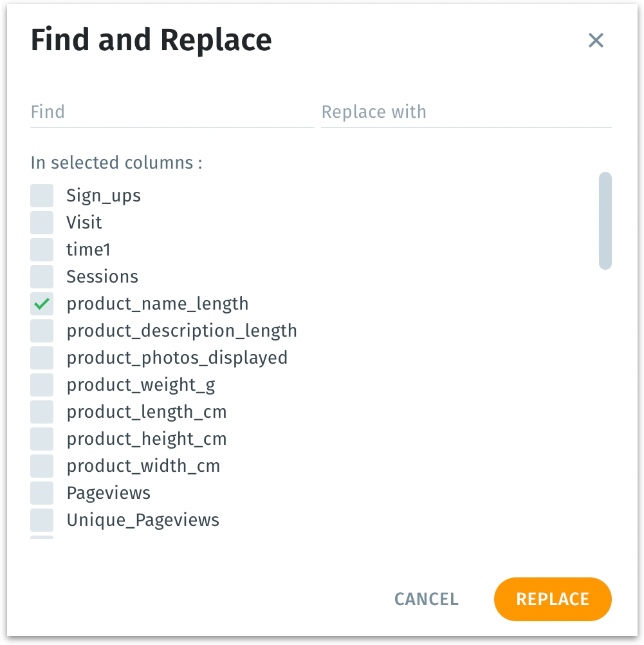Close the Find and Replace dialog

tap(596, 41)
